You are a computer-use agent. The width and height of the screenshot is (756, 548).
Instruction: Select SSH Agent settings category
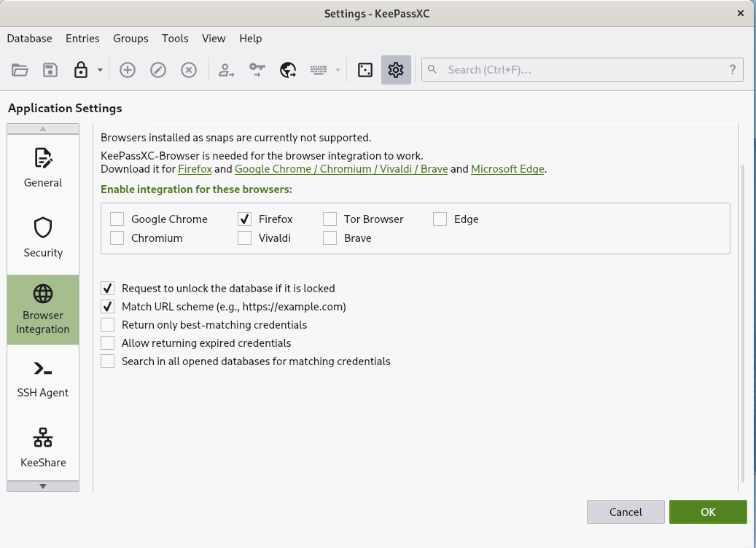click(x=43, y=380)
